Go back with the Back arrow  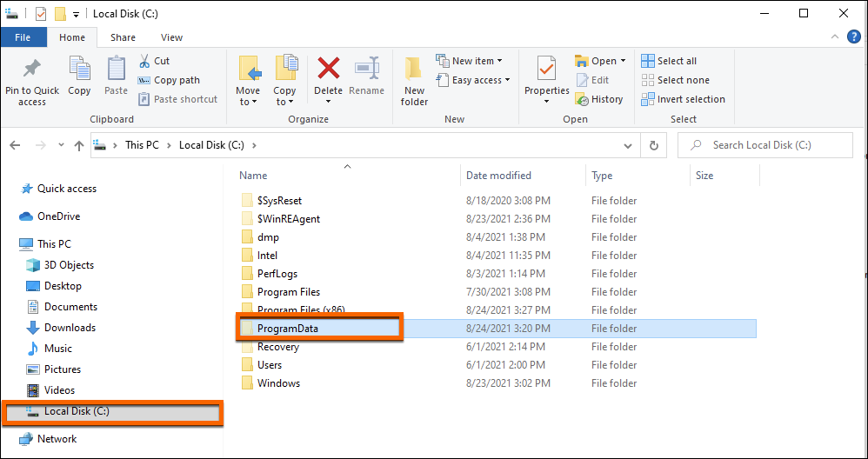pyautogui.click(x=15, y=145)
